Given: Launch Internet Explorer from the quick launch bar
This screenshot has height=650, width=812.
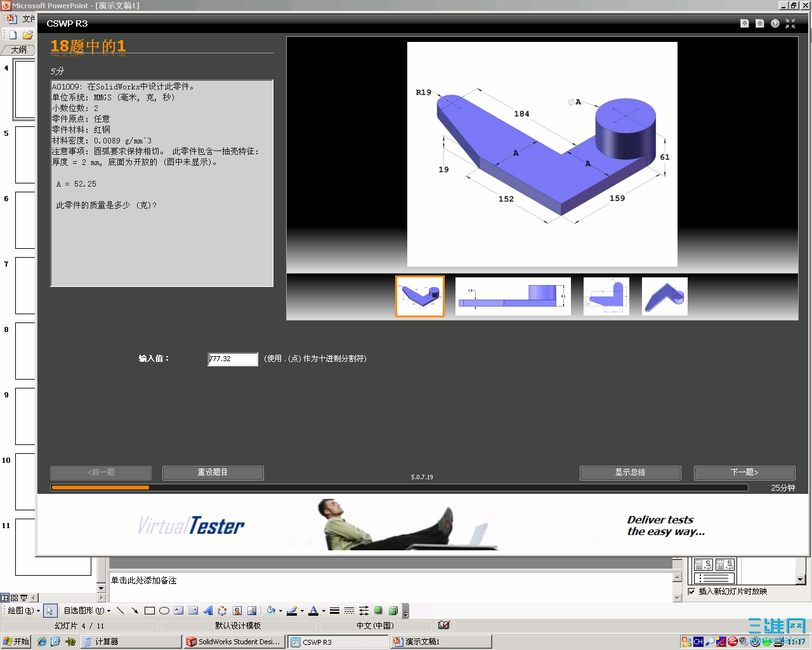Looking at the screenshot, I should tap(42, 642).
